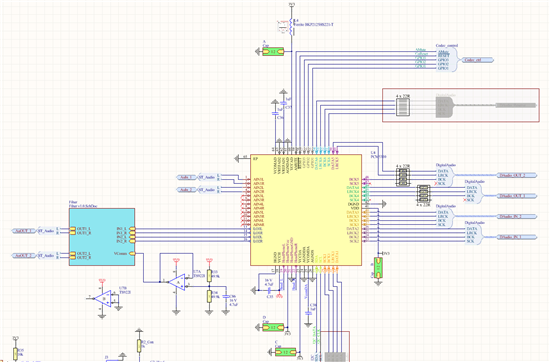This screenshot has height=362, width=550.
Task: Select the large yellow codec IC symbol
Action: [306, 210]
